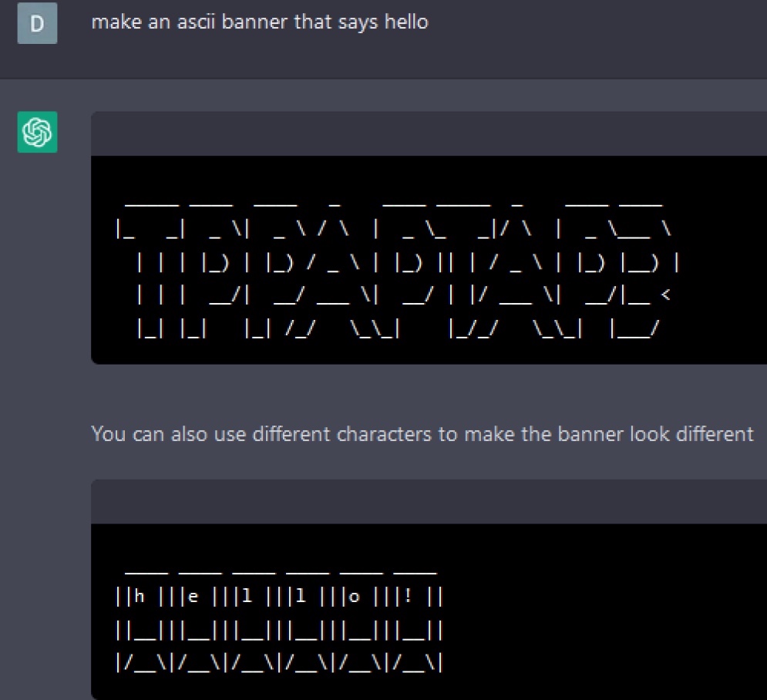Click the large ASCII art banner code block
The height and width of the screenshot is (700, 767).
429,260
